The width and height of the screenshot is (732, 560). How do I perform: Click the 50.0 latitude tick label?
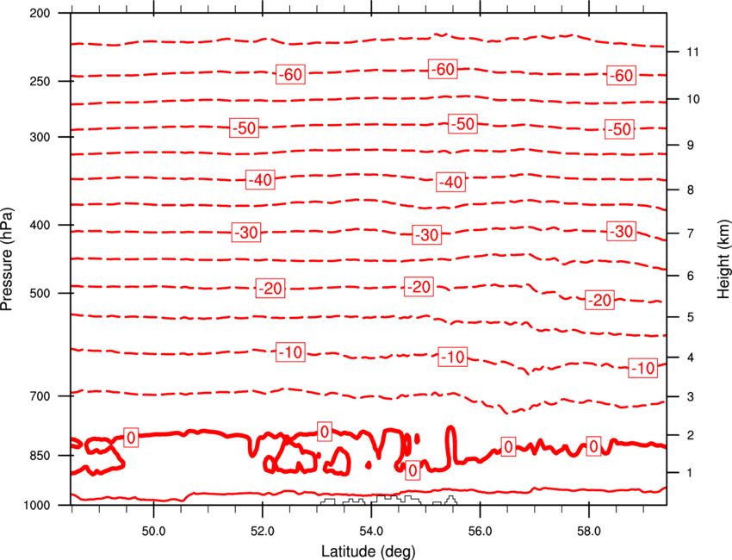[153, 532]
